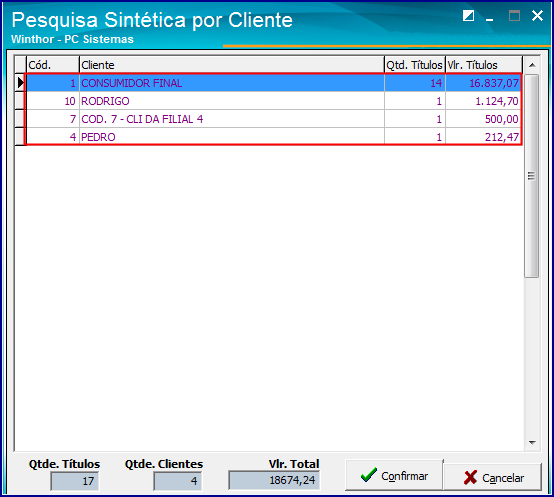Image resolution: width=554 pixels, height=497 pixels.
Task: Click the value 16.837,07 cell
Action: pyautogui.click(x=484, y=83)
